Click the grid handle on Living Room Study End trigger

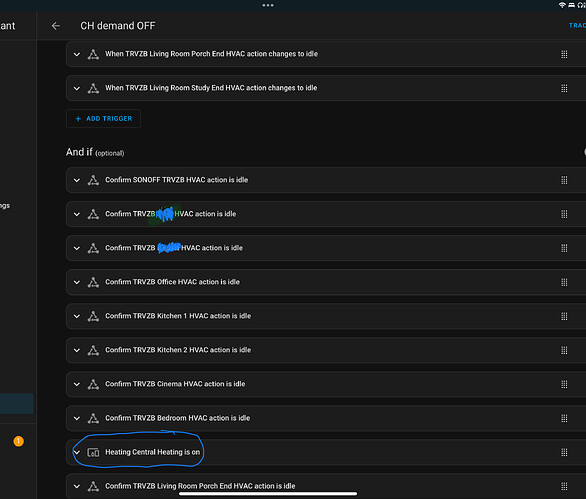click(564, 88)
